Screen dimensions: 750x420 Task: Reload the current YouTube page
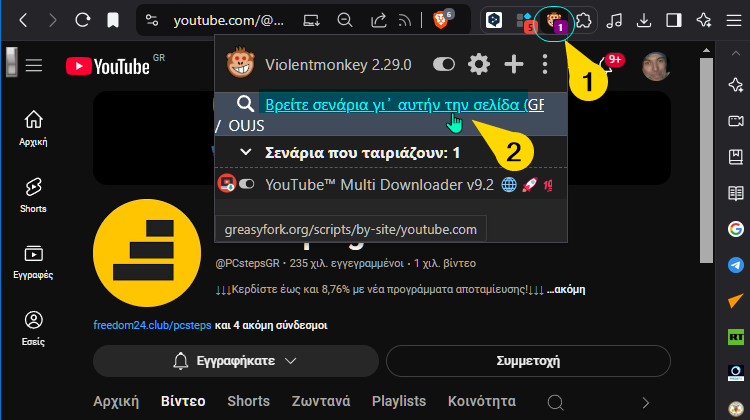click(x=83, y=20)
